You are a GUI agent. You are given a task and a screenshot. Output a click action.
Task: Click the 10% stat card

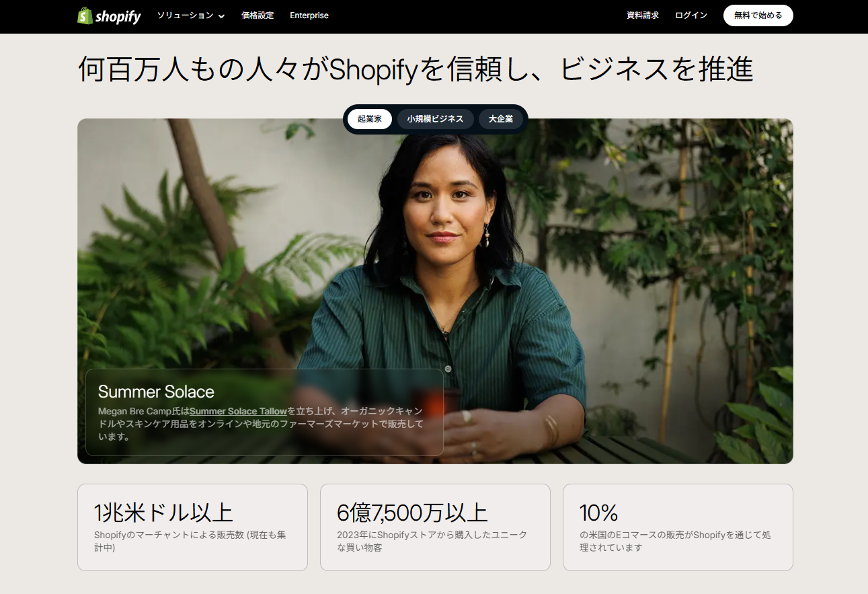tap(678, 527)
